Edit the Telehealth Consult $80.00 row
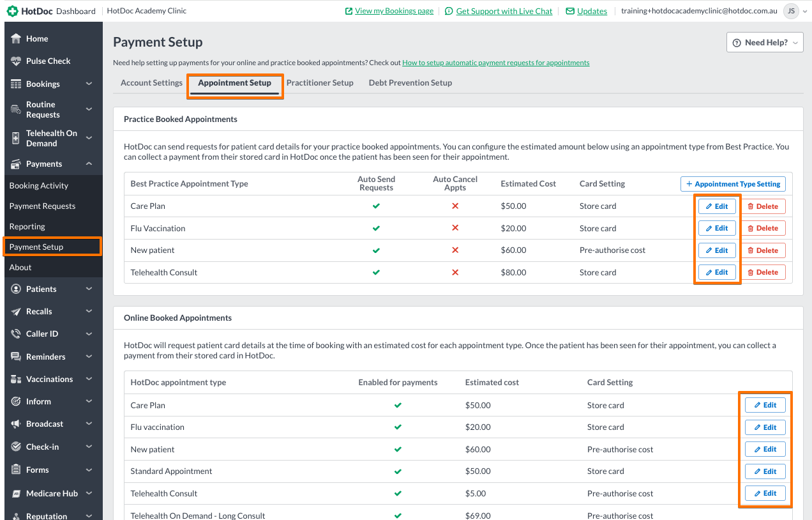The width and height of the screenshot is (812, 520). (x=717, y=272)
